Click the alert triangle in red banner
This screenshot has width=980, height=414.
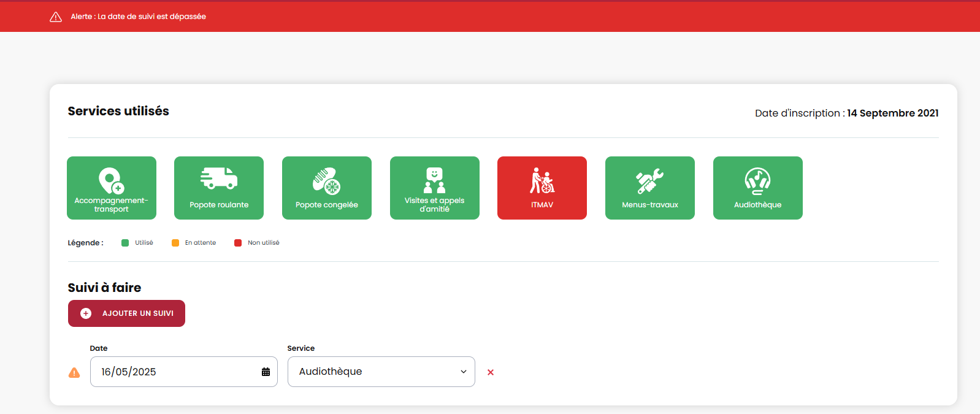coord(56,17)
